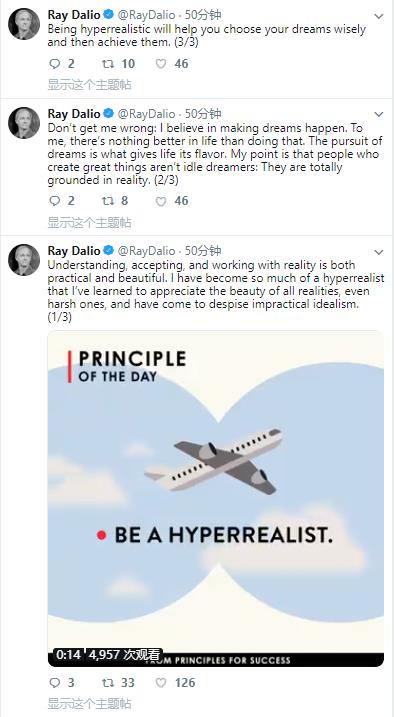Viewport: 394px width, 717px height.
Task: Open the @RayDalio handle in the (2/3) tweet
Action: click(x=147, y=113)
